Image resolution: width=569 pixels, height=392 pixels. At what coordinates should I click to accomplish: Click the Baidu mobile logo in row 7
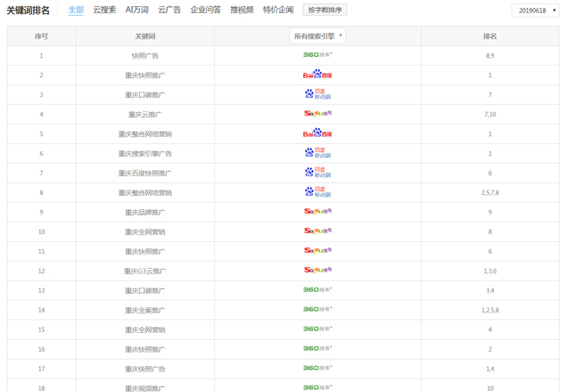coord(318,172)
